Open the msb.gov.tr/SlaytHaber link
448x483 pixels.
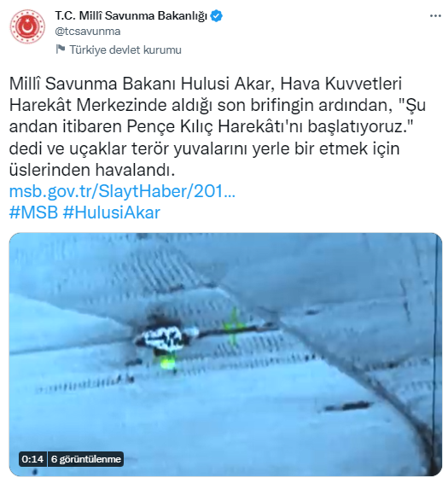pos(122,191)
